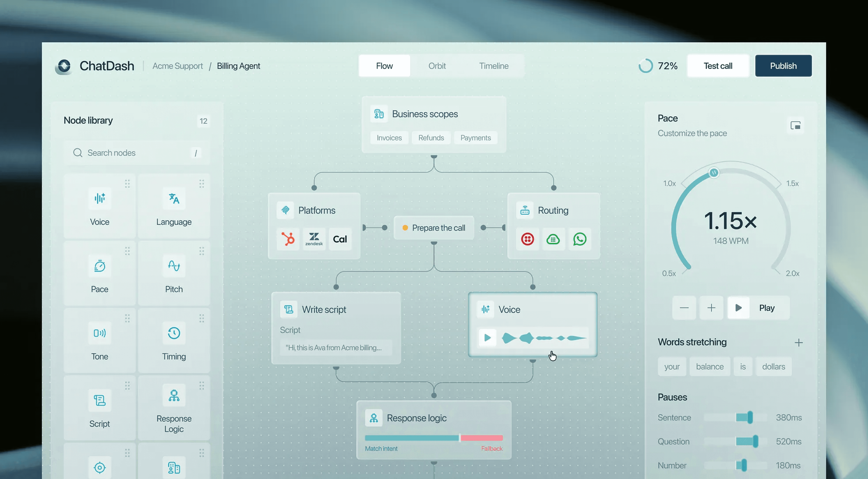Click the Response logic match/fallback bar
This screenshot has height=479, width=868.
(x=434, y=438)
